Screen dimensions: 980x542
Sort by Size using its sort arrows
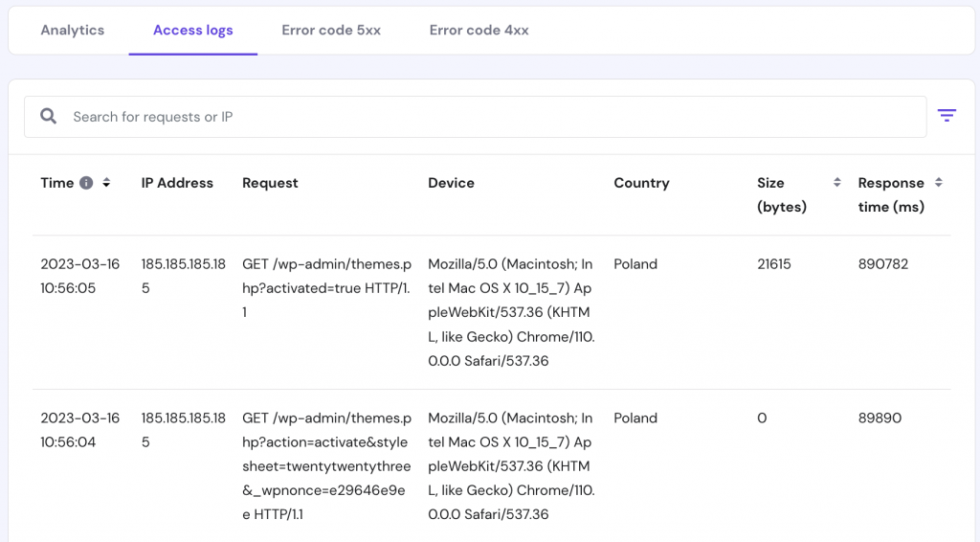pos(836,183)
